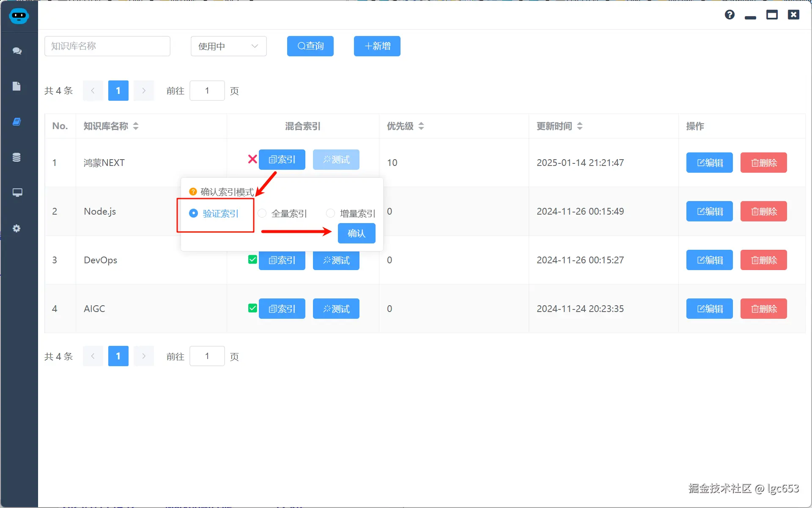Toggle the green checkbox in DevOps row
Viewport: 812px width, 508px height.
coord(252,260)
